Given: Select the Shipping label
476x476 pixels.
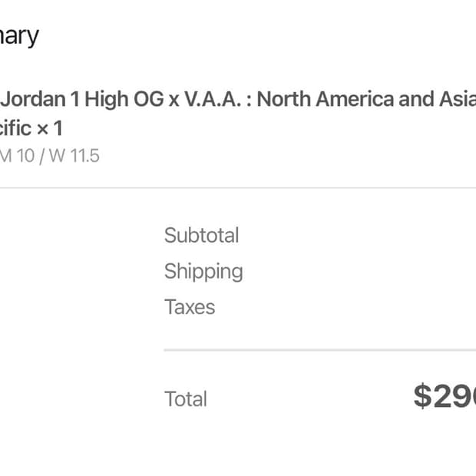Looking at the screenshot, I should point(203,271).
